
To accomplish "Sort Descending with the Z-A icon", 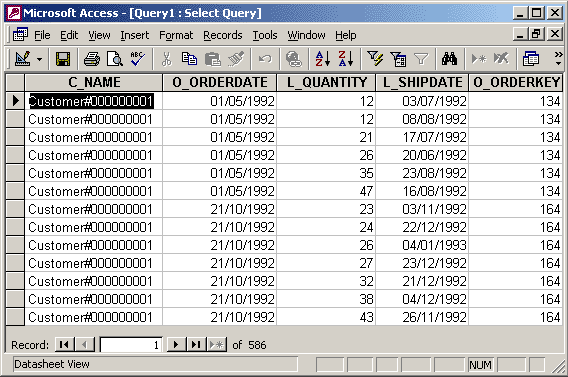I will click(346, 59).
